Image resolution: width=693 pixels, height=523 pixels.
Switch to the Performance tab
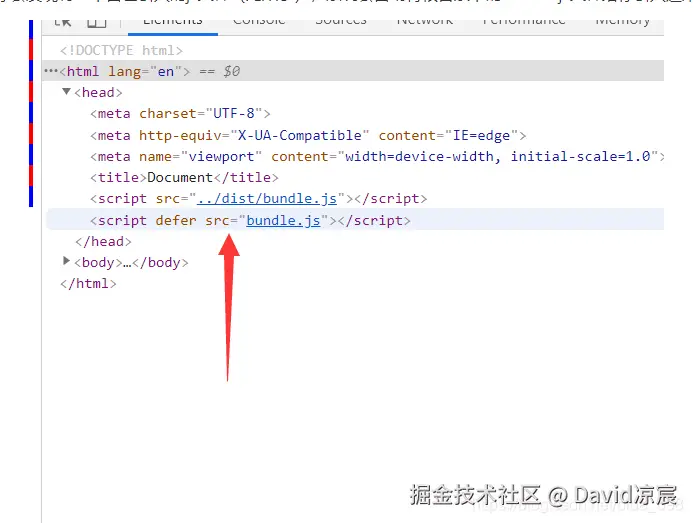(x=524, y=23)
